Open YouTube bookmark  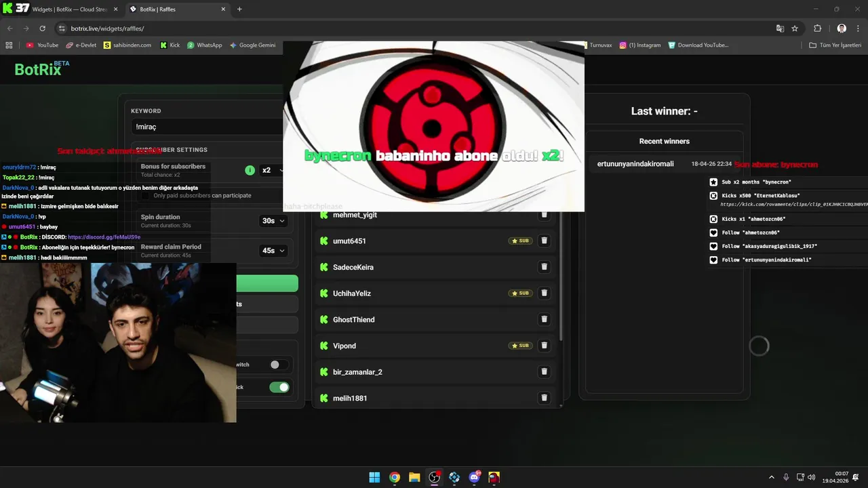(x=42, y=45)
